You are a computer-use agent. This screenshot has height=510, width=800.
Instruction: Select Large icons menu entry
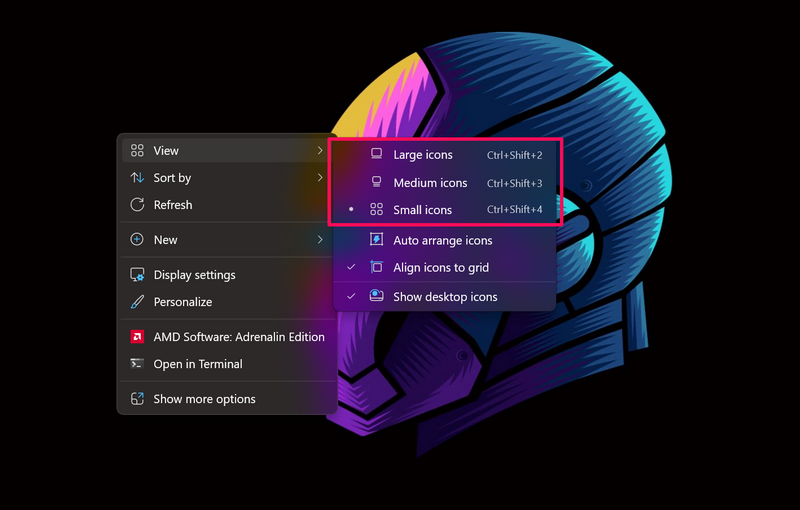click(422, 155)
